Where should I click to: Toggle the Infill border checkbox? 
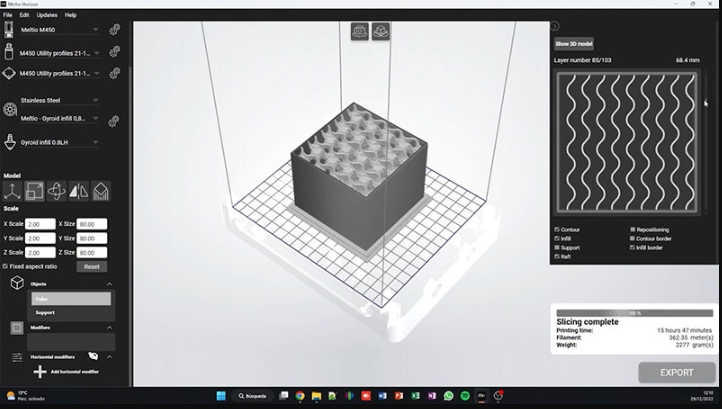click(633, 247)
